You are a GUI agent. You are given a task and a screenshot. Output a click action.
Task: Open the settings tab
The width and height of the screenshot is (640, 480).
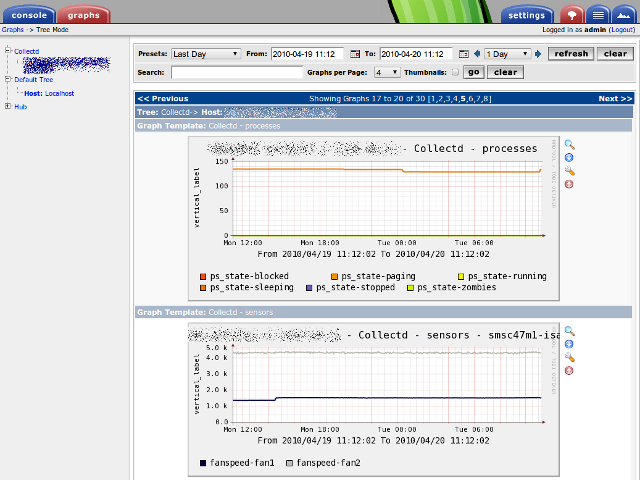coord(527,15)
